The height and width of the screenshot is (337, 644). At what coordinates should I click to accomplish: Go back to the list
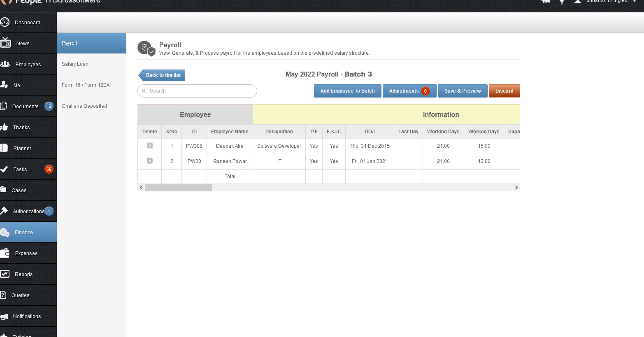tap(162, 75)
